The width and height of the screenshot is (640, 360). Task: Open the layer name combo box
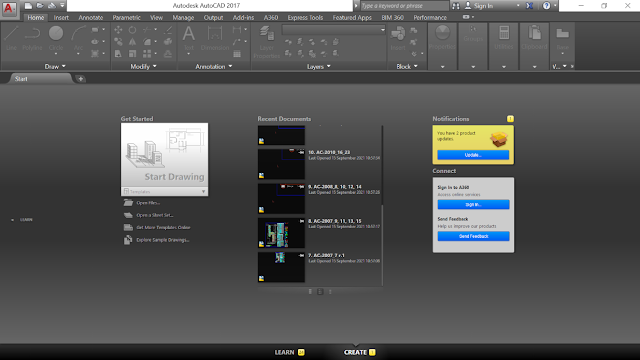point(333,30)
